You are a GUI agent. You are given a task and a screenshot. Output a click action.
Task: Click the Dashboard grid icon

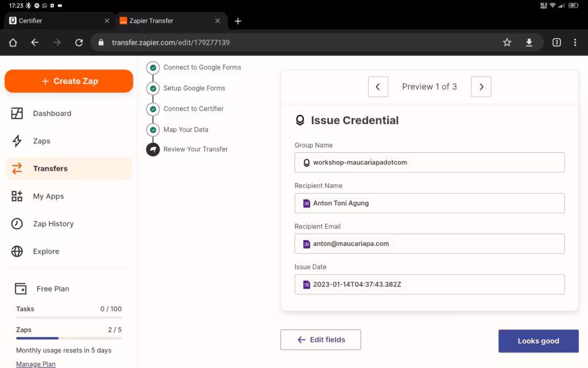(17, 113)
